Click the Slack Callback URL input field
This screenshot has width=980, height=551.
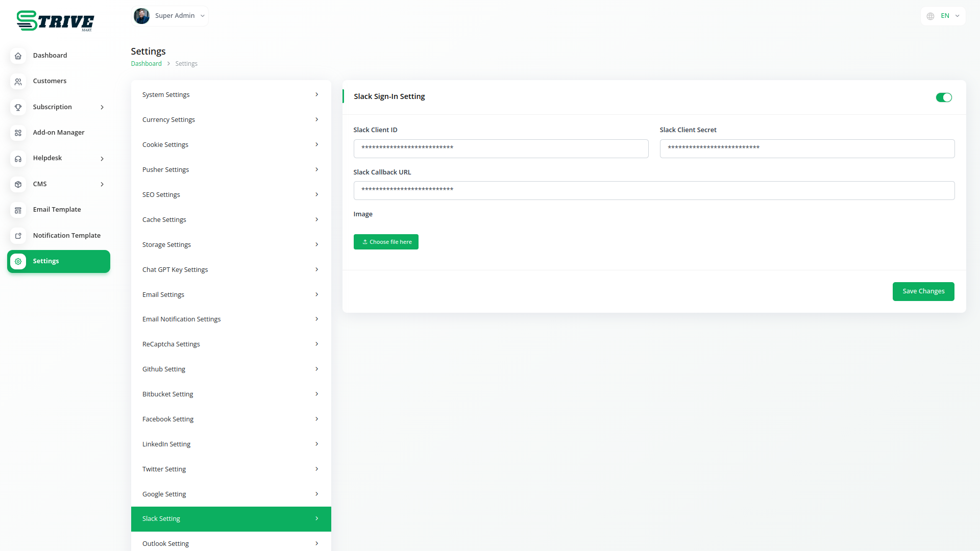click(653, 190)
